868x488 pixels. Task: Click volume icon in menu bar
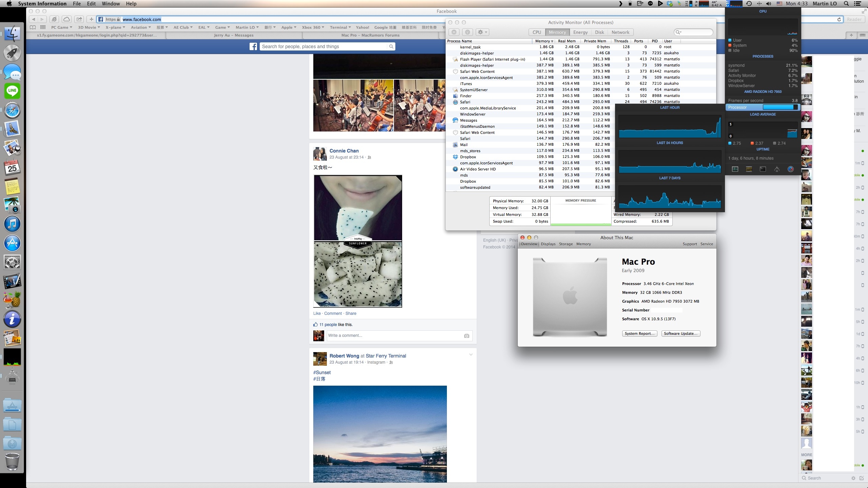pyautogui.click(x=768, y=4)
